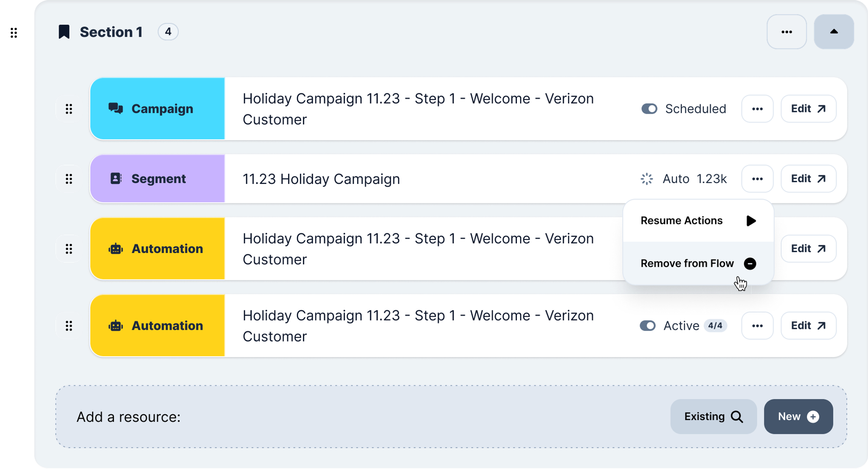Image resolution: width=868 pixels, height=469 pixels.
Task: Click the Segment auto-refresh spinner icon
Action: (x=647, y=179)
